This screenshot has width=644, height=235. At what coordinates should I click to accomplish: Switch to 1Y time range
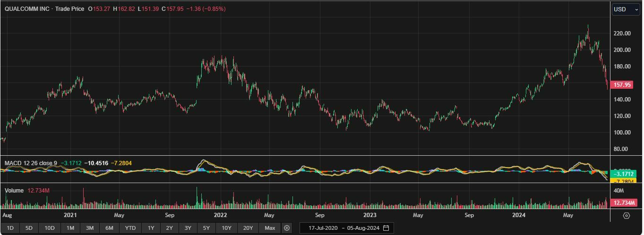coord(151,228)
